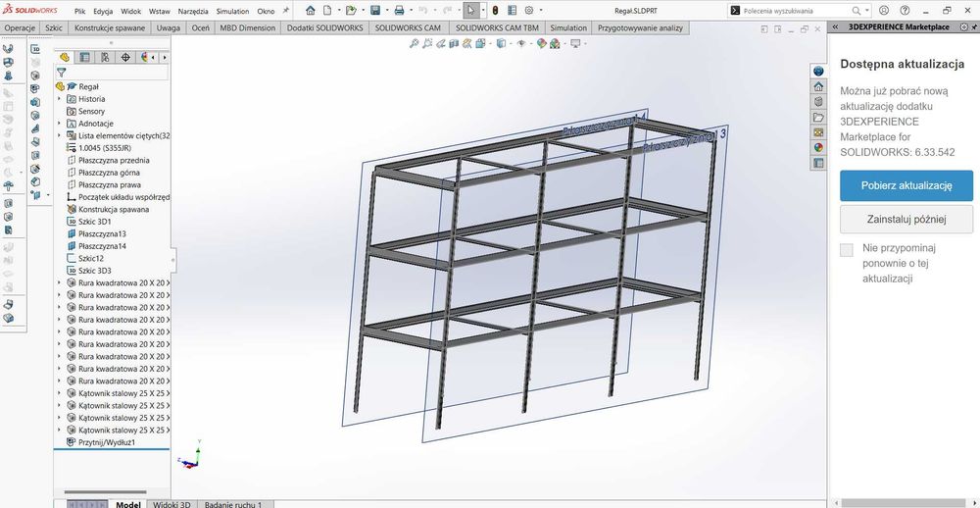980x508 pixels.
Task: Open the Plik menu
Action: (x=80, y=11)
